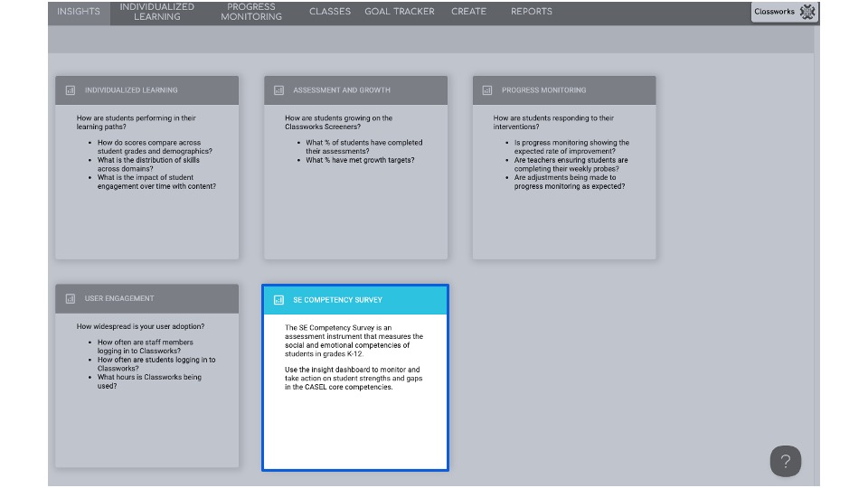Click the User Engagement card chart icon
Screen dimensions: 868x488
click(71, 299)
